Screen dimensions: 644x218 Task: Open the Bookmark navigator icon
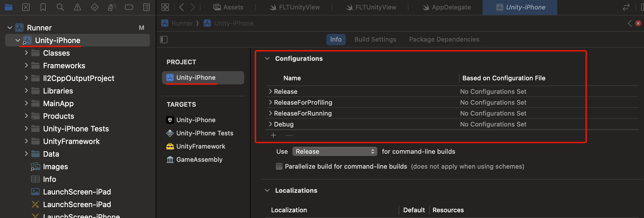pos(43,7)
